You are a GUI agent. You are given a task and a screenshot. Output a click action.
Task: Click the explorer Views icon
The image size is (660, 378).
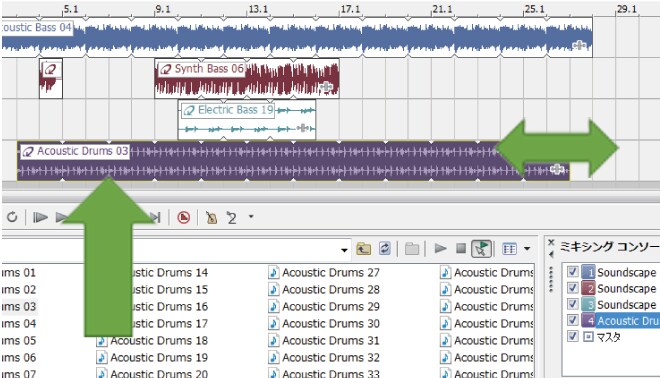pyautogui.click(x=509, y=249)
